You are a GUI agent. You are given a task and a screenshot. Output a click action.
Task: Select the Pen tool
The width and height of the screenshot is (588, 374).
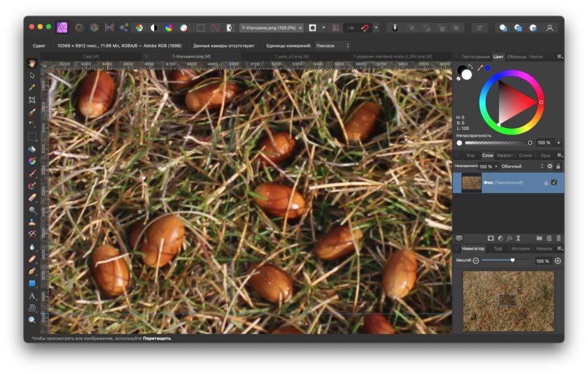pos(32,271)
